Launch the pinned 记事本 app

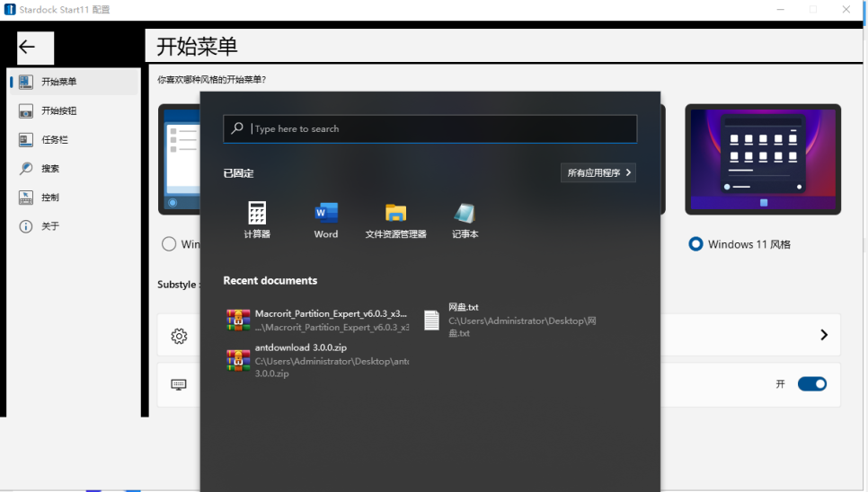click(x=465, y=219)
